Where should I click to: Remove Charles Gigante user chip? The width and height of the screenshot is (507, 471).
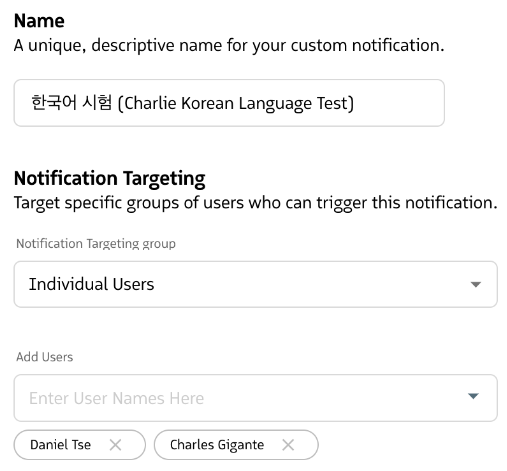(288, 445)
